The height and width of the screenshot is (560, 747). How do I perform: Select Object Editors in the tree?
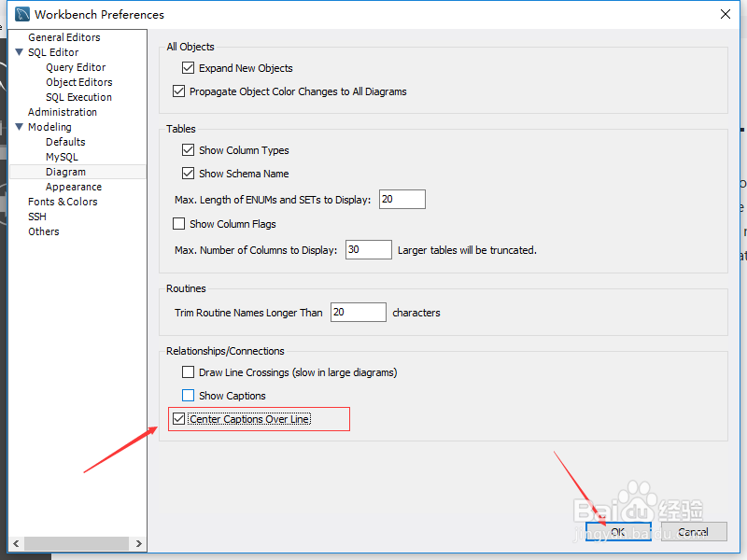(x=79, y=82)
